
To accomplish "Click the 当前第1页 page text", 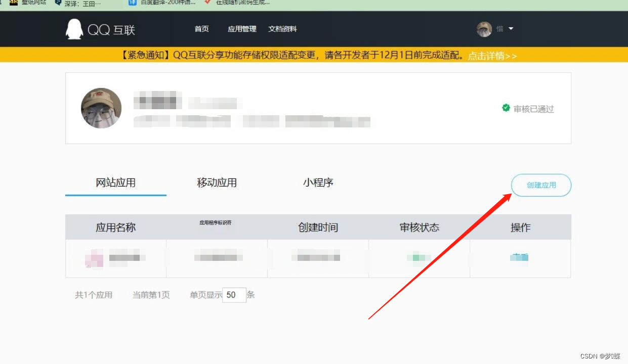I will coord(151,295).
